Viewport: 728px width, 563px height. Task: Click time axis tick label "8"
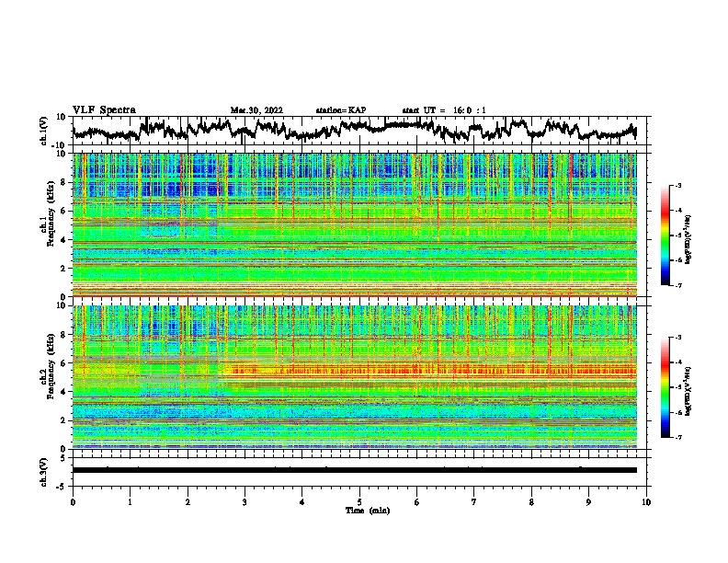(531, 502)
